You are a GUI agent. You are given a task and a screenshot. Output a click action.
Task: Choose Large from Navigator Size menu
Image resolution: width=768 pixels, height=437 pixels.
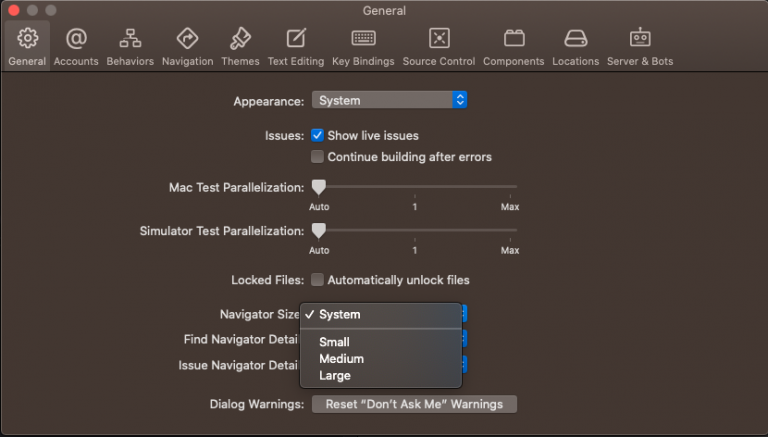click(335, 376)
